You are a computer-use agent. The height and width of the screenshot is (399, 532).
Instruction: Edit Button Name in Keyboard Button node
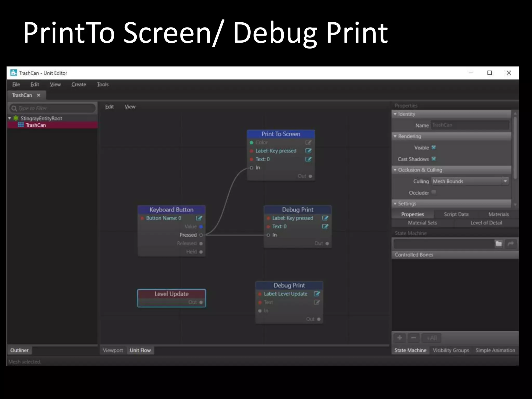coord(199,218)
